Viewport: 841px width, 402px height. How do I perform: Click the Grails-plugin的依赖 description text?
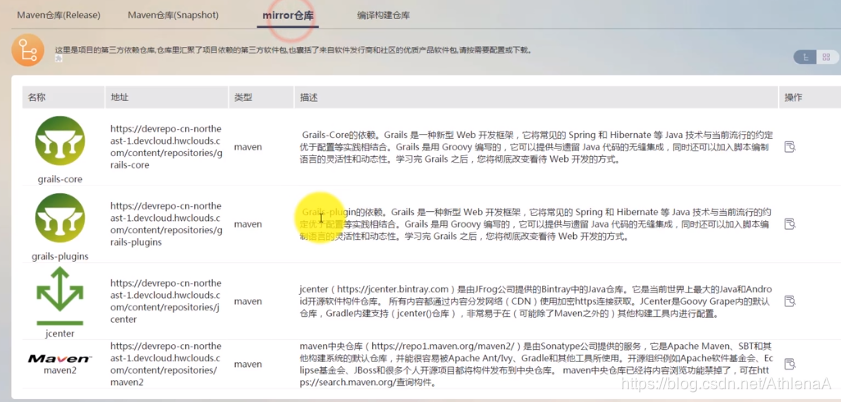pos(536,224)
